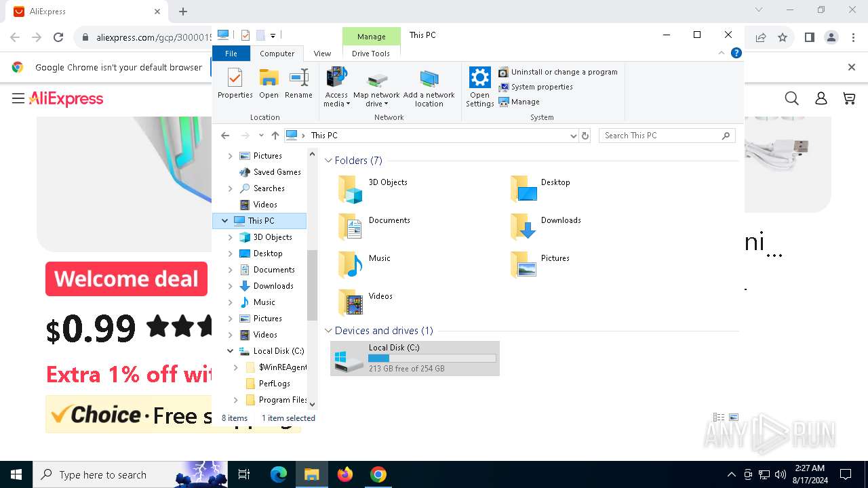Select the Local Disk (C:) drive
Image resolution: width=868 pixels, height=488 pixels.
415,358
